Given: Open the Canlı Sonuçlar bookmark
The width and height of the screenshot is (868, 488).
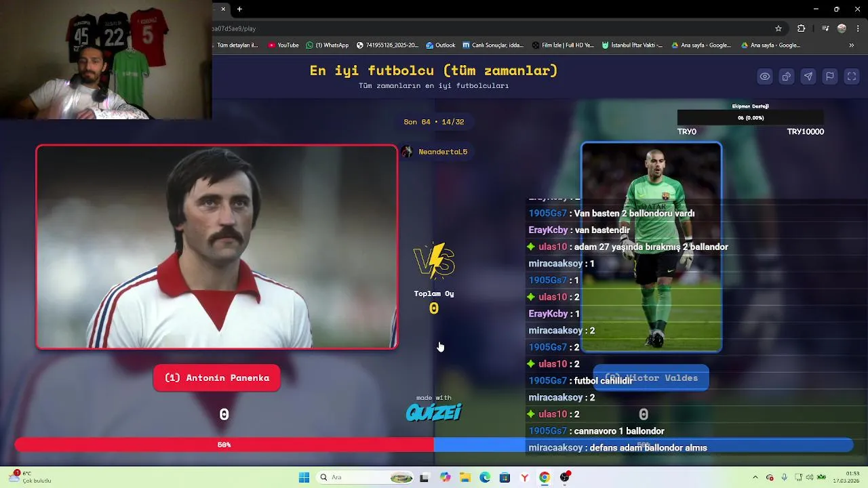Looking at the screenshot, I should 493,45.
